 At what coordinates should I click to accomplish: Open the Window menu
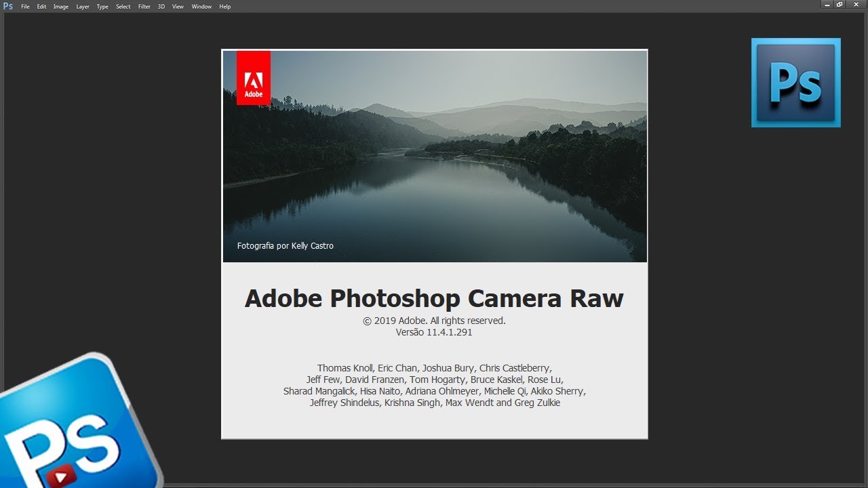(201, 6)
